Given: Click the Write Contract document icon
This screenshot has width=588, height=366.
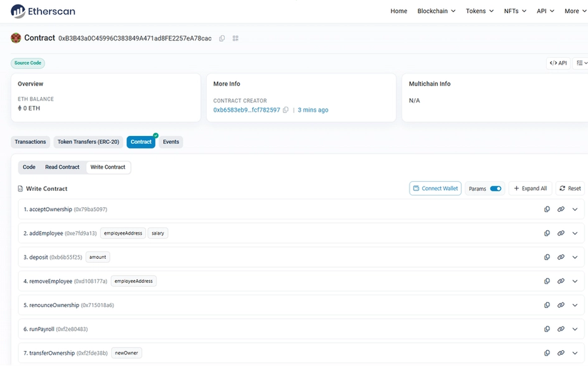Looking at the screenshot, I should 20,189.
